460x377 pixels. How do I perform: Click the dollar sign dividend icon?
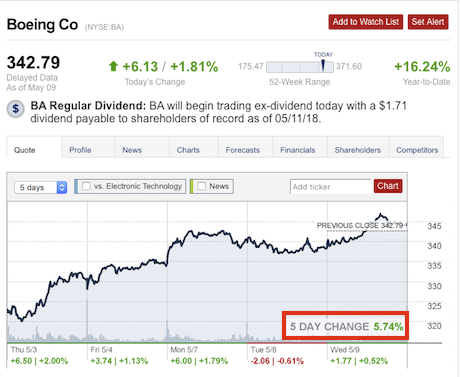(16, 109)
